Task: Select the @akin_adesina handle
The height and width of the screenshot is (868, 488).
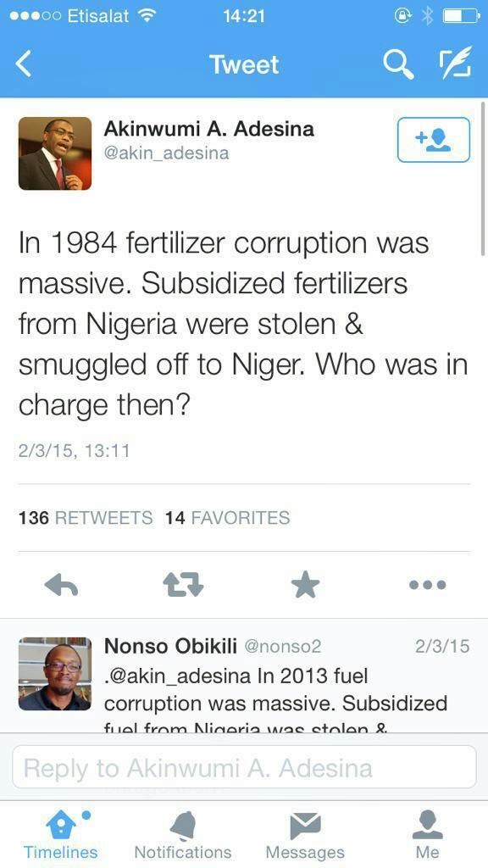Action: point(166,153)
